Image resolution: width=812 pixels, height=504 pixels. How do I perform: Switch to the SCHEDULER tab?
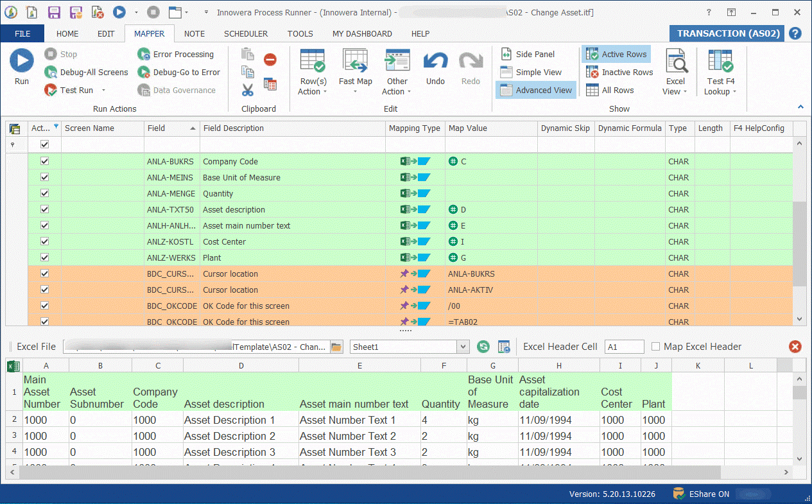coord(246,33)
